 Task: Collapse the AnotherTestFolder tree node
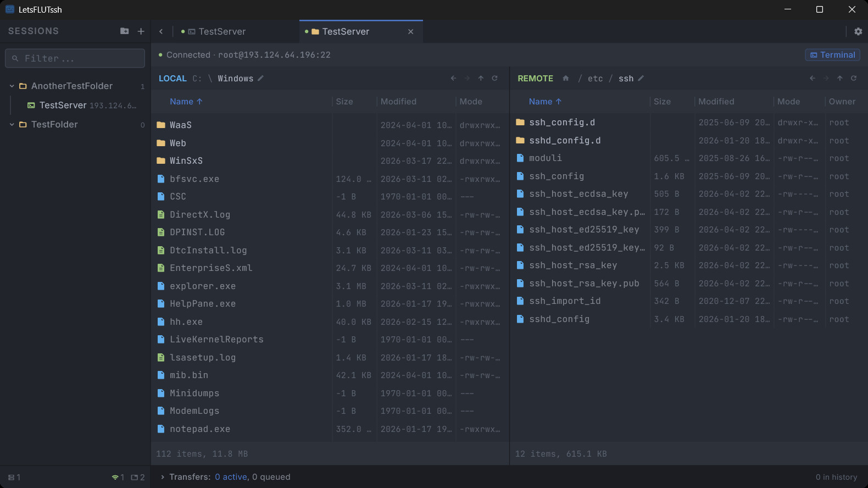[x=12, y=86]
